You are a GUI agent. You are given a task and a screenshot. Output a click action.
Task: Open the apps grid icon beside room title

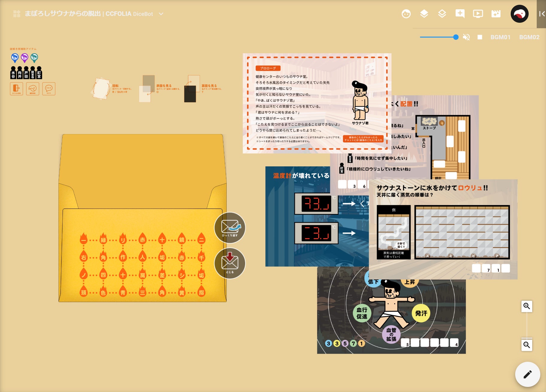pos(17,14)
